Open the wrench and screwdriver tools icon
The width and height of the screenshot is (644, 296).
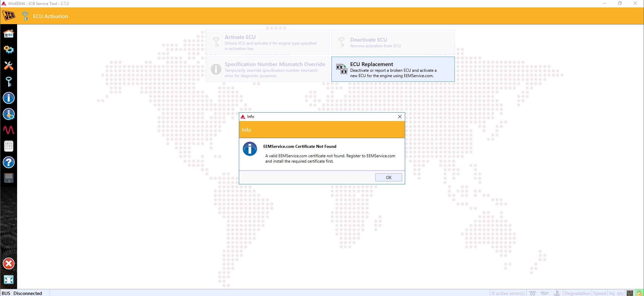click(x=9, y=66)
